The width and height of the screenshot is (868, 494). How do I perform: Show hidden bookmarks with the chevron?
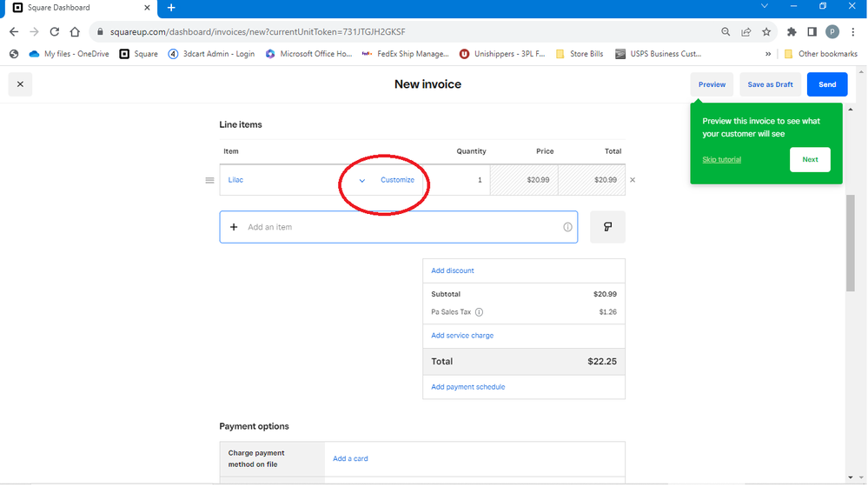click(x=768, y=54)
